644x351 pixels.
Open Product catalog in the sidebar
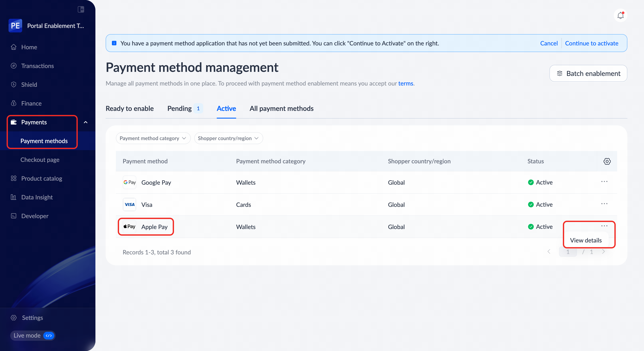42,178
